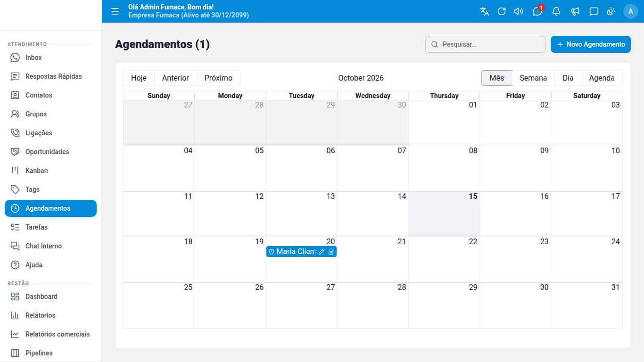Open the megaphone announcements icon
The image size is (644, 362).
(x=575, y=11)
